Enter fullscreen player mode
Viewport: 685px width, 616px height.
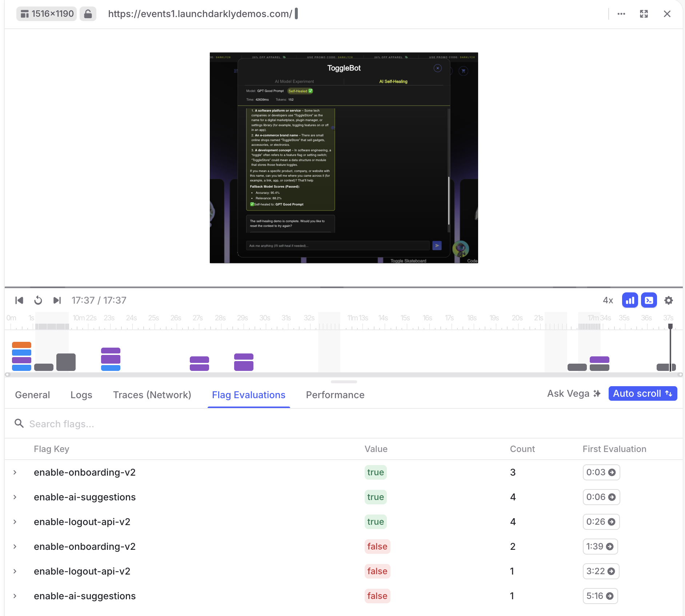point(644,14)
